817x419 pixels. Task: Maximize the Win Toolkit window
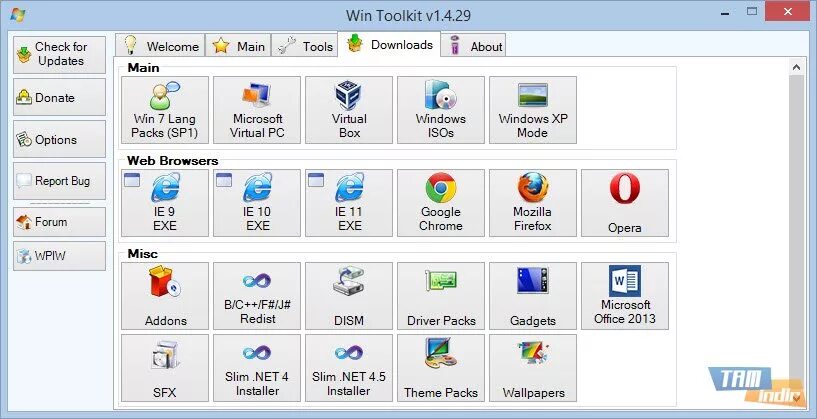point(751,11)
